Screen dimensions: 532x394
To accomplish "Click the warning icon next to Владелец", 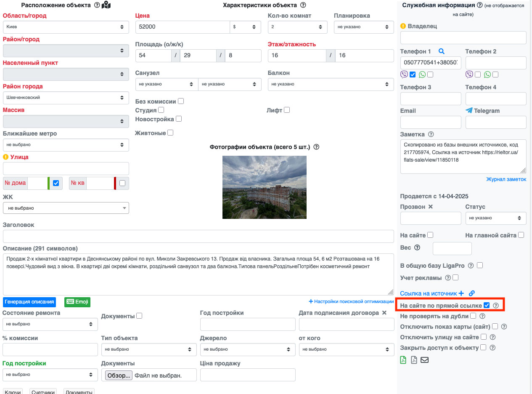I will 403,26.
